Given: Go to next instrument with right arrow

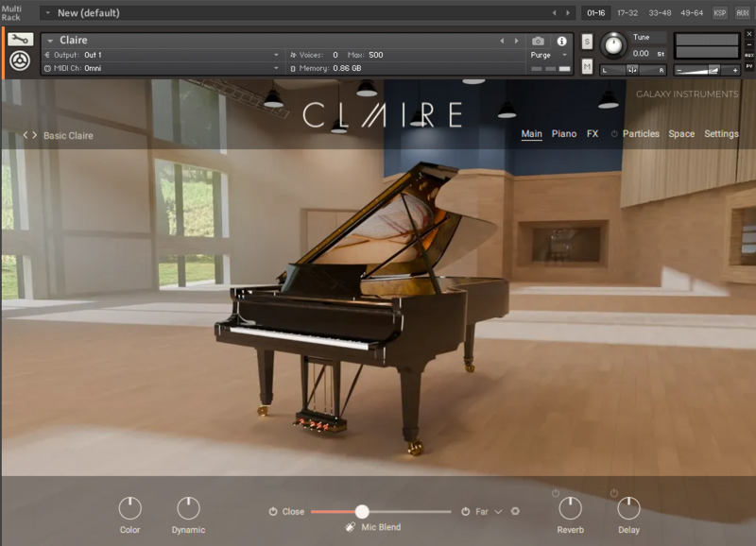Looking at the screenshot, I should [516, 41].
